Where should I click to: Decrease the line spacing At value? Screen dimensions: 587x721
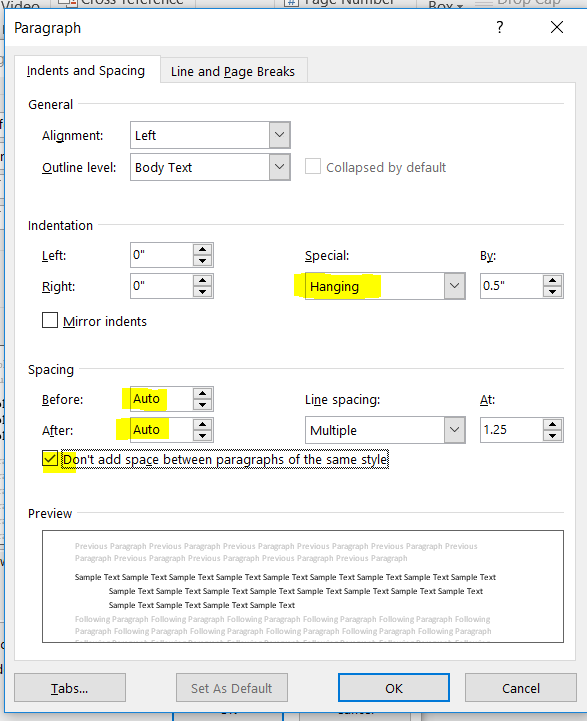(552, 435)
